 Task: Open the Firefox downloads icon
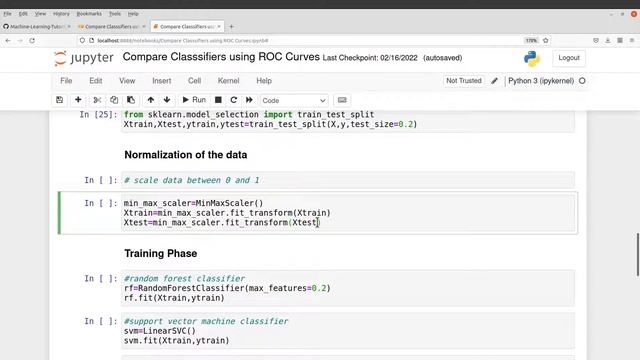point(608,40)
